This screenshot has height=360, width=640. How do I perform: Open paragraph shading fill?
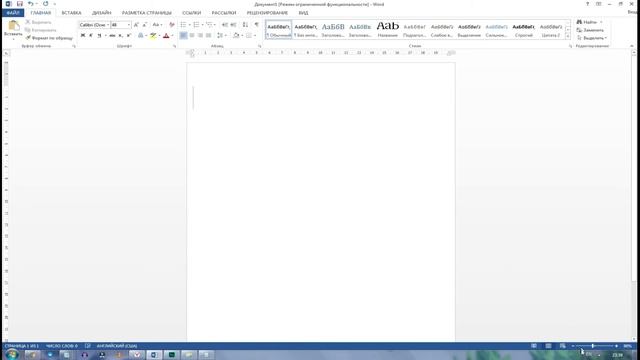[x=236, y=36]
